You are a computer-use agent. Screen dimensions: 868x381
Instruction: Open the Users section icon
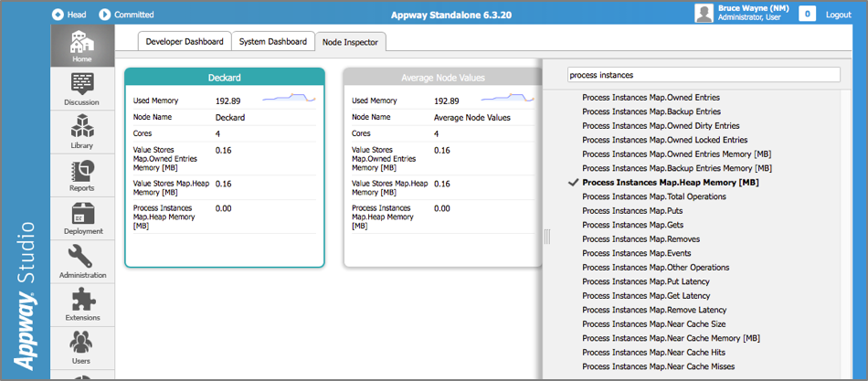tap(82, 343)
